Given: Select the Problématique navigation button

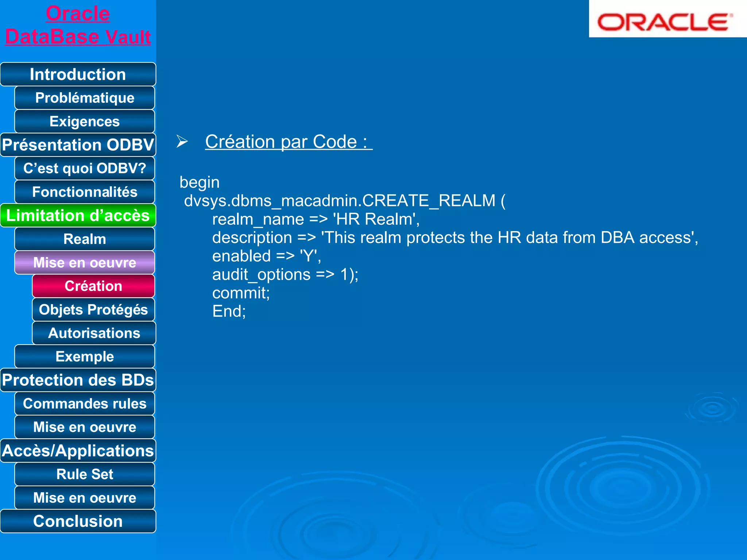Looking at the screenshot, I should (85, 98).
